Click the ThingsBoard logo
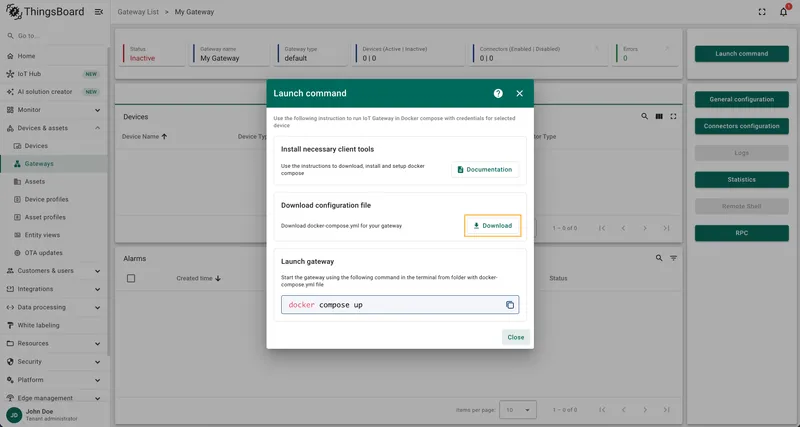This screenshot has height=427, width=800. click(x=45, y=12)
